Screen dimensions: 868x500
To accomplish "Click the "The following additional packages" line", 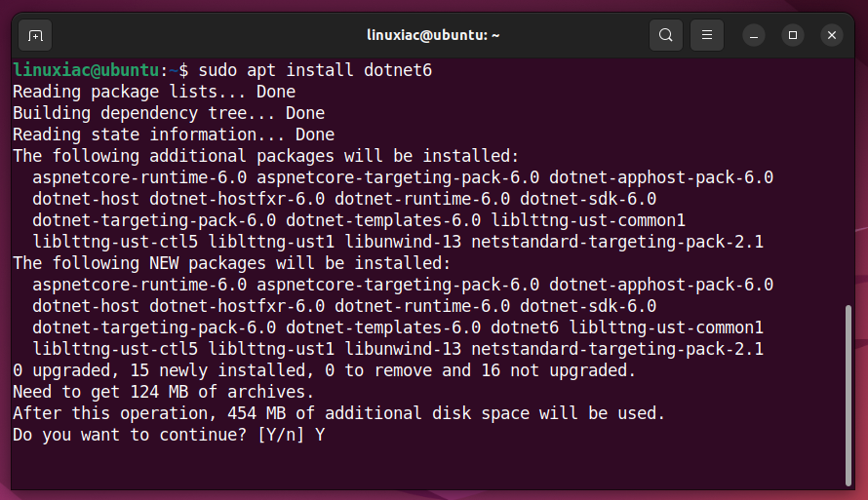I will point(265,156).
